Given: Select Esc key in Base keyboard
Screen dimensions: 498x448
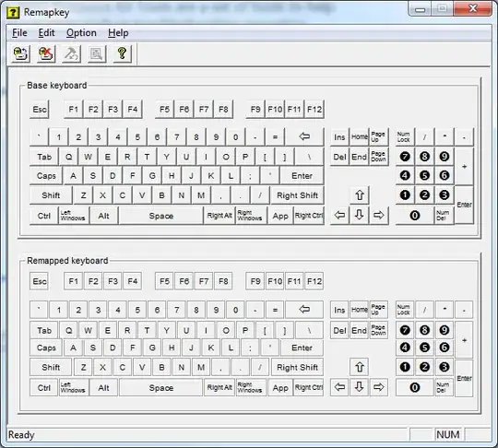Looking at the screenshot, I should pyautogui.click(x=40, y=110).
